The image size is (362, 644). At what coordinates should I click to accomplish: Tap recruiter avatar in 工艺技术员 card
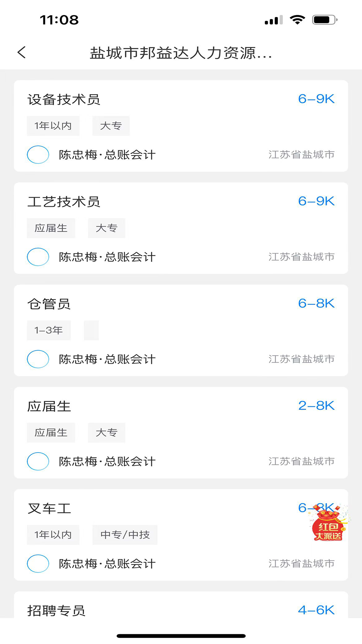click(x=38, y=257)
